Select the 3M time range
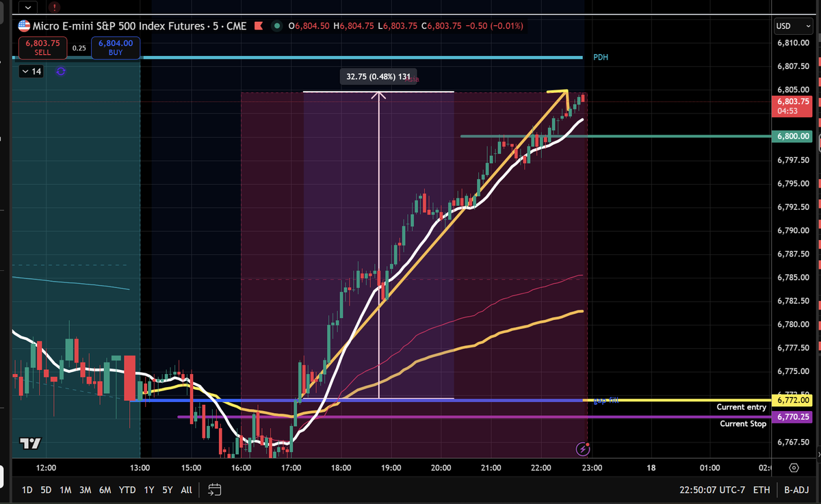The width and height of the screenshot is (821, 504). [x=86, y=490]
